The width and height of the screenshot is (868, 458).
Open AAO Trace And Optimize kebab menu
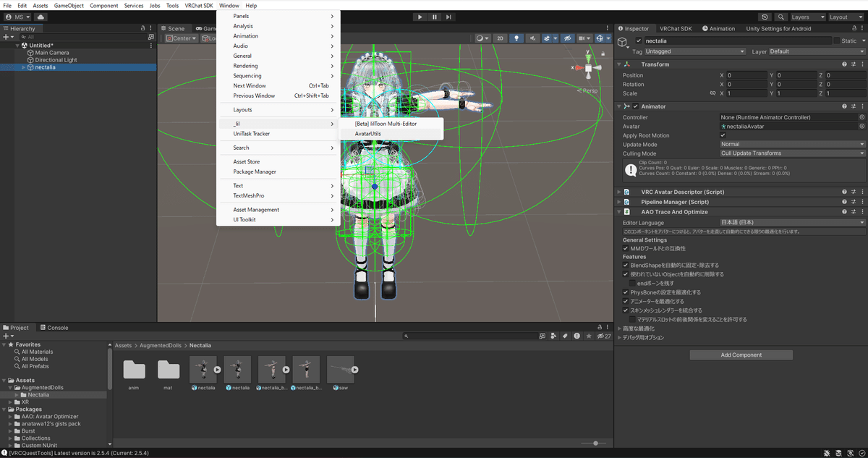pos(861,212)
